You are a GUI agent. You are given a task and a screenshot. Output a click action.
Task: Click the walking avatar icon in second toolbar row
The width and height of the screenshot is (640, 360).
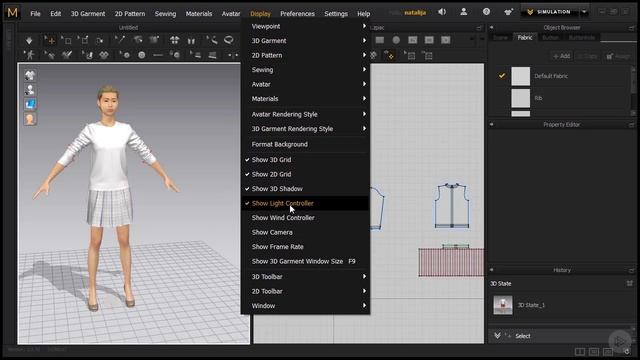click(29, 55)
